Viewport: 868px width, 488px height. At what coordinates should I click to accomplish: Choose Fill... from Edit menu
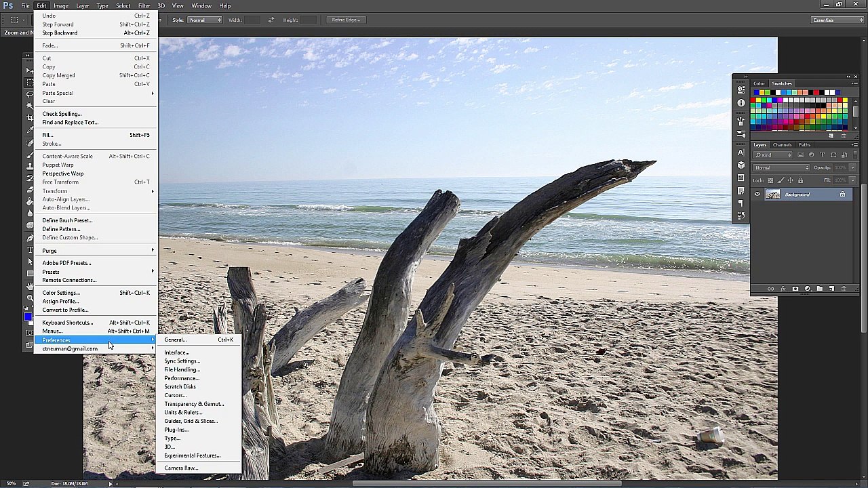click(x=96, y=135)
